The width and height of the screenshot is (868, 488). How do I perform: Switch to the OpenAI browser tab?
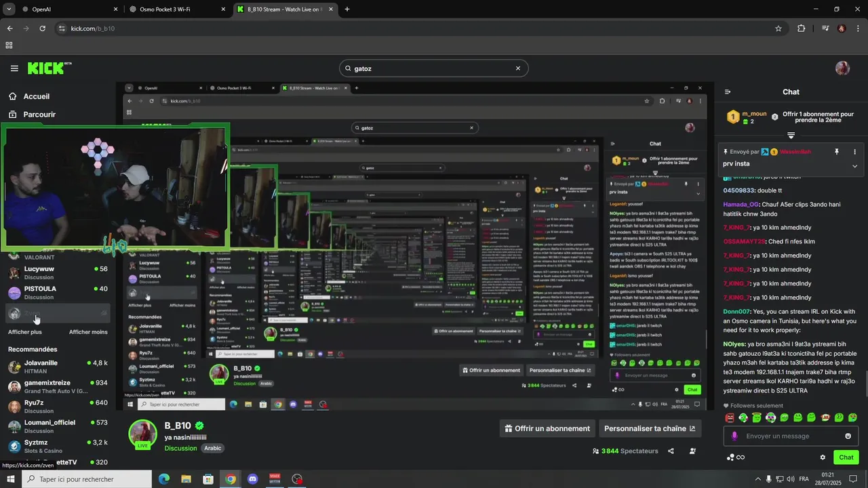click(70, 9)
